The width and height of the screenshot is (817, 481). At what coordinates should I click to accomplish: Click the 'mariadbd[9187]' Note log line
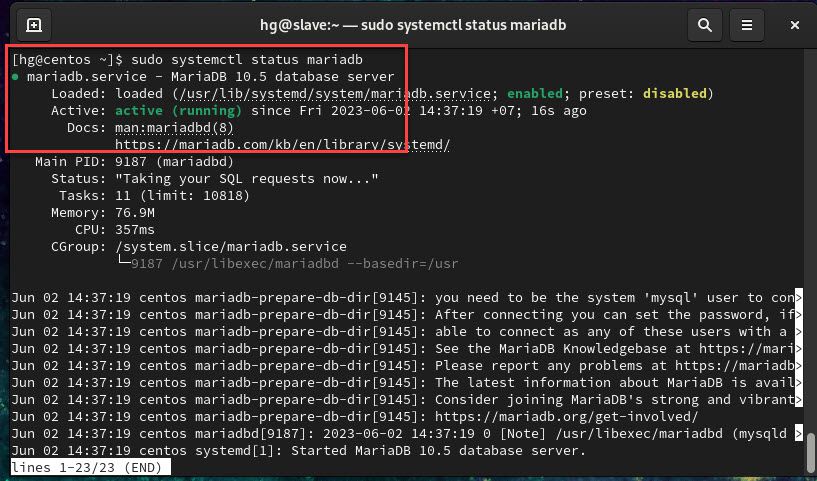coord(406,433)
